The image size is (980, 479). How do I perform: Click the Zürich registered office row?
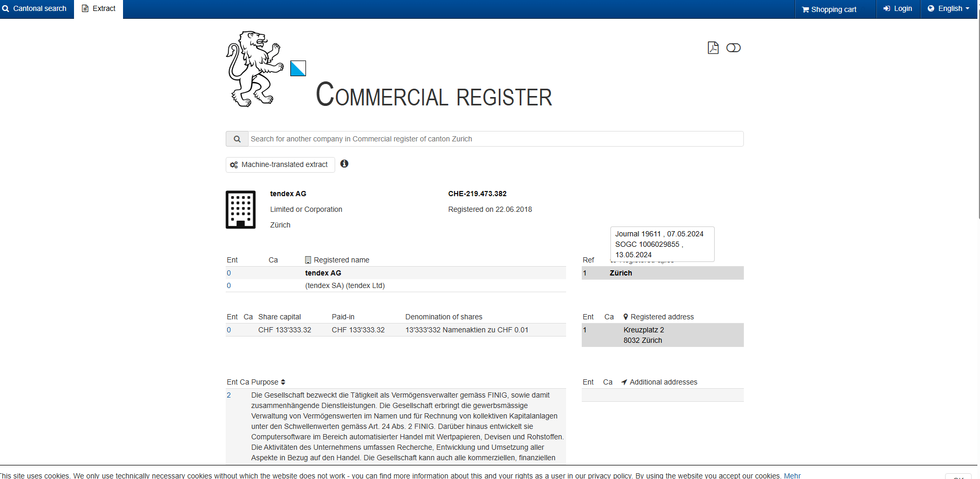pos(663,273)
